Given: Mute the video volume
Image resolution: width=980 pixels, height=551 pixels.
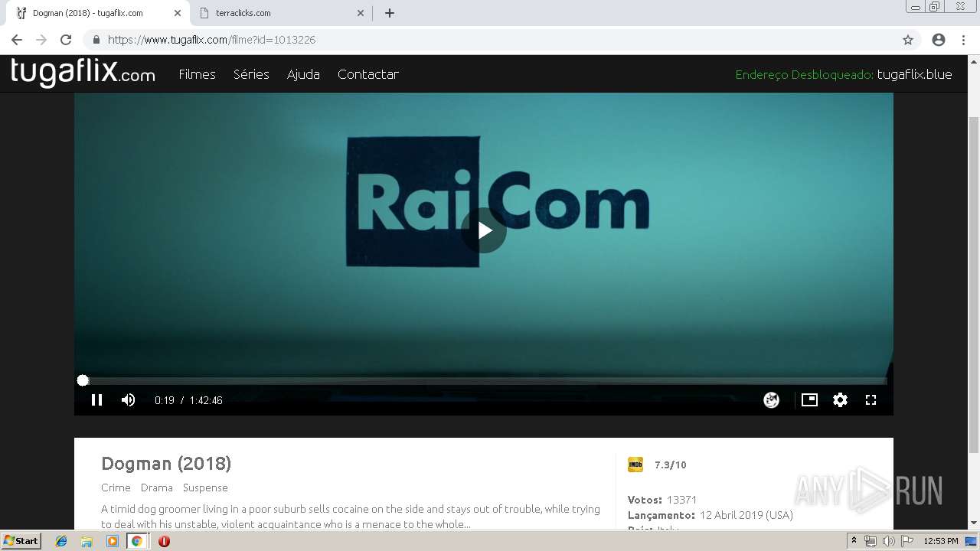Looking at the screenshot, I should pyautogui.click(x=128, y=399).
